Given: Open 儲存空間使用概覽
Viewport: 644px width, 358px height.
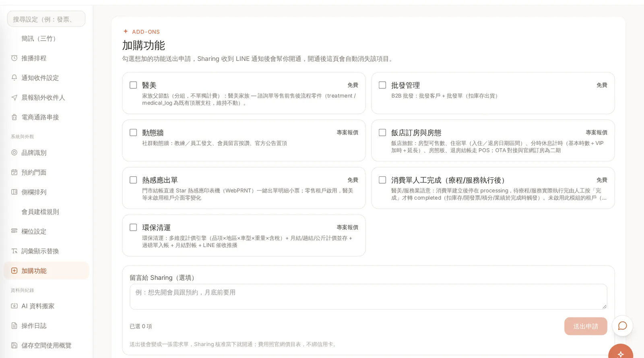Looking at the screenshot, I should pos(46,345).
